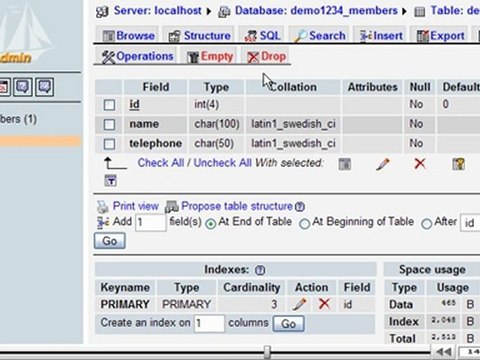This screenshot has height=360, width=480.
Task: Click the red X drop icon for selected fields
Action: pyautogui.click(x=420, y=163)
